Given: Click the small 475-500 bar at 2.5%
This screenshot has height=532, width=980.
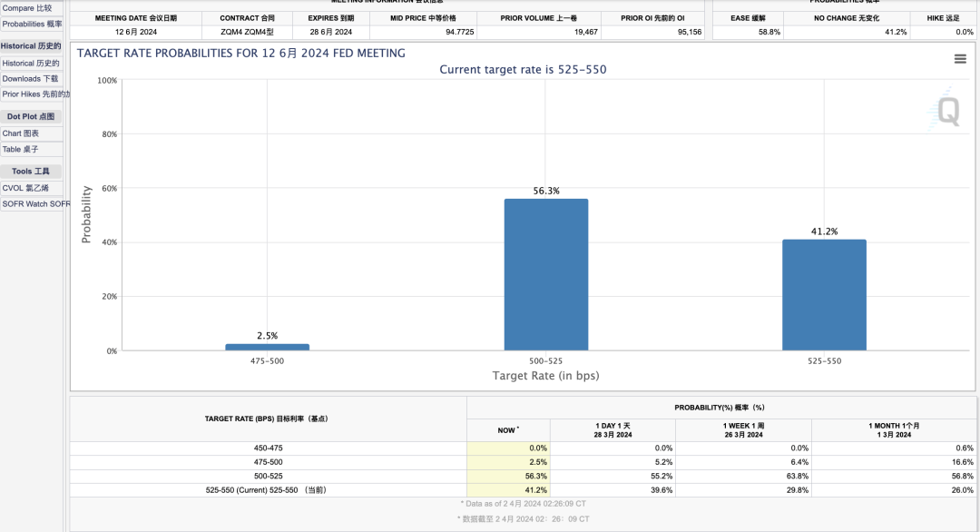Looking at the screenshot, I should click(x=267, y=347).
